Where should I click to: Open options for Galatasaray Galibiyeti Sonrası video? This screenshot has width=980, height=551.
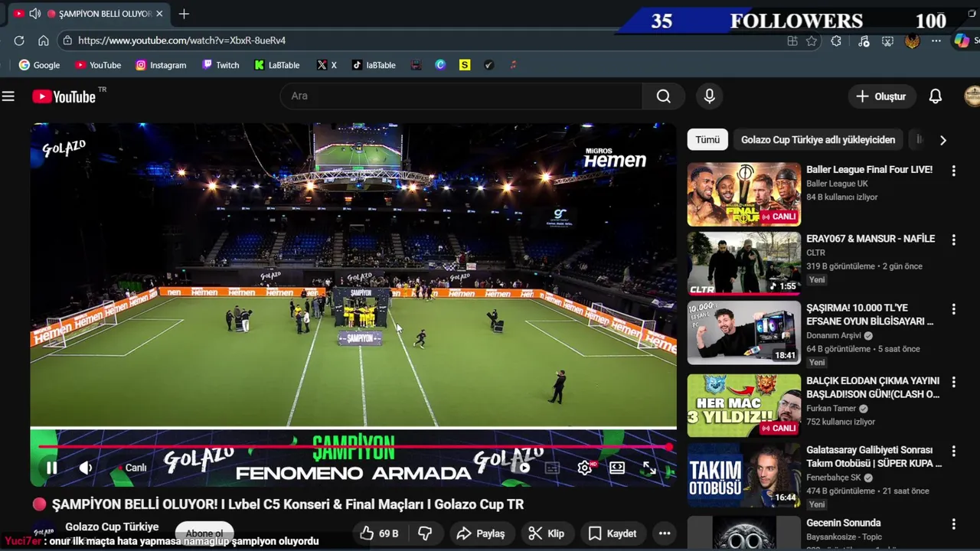tap(953, 452)
